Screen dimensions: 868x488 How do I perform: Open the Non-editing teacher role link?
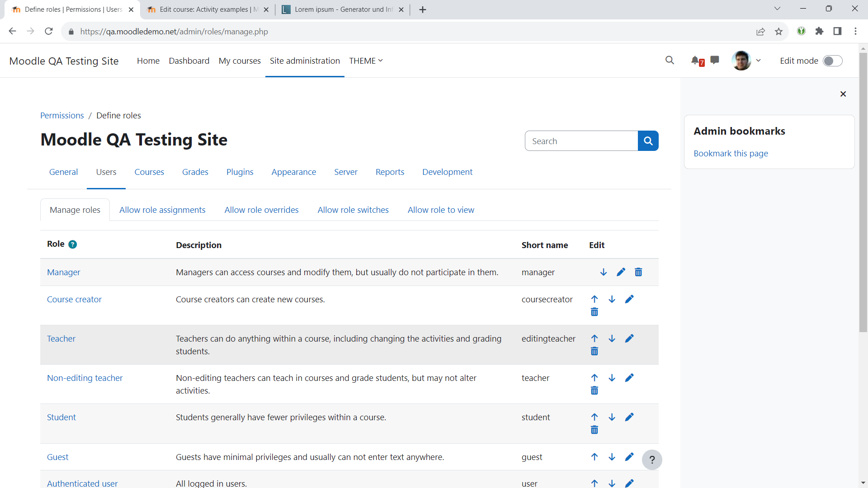click(x=85, y=378)
